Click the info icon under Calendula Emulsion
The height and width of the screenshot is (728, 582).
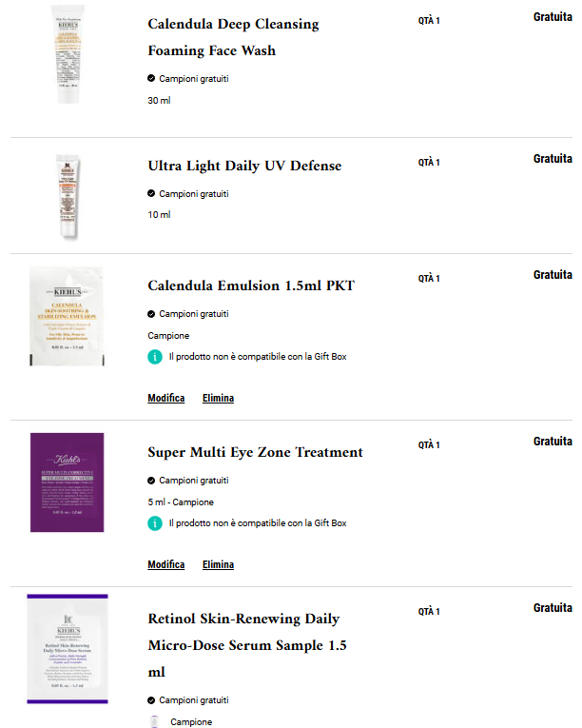pos(155,357)
